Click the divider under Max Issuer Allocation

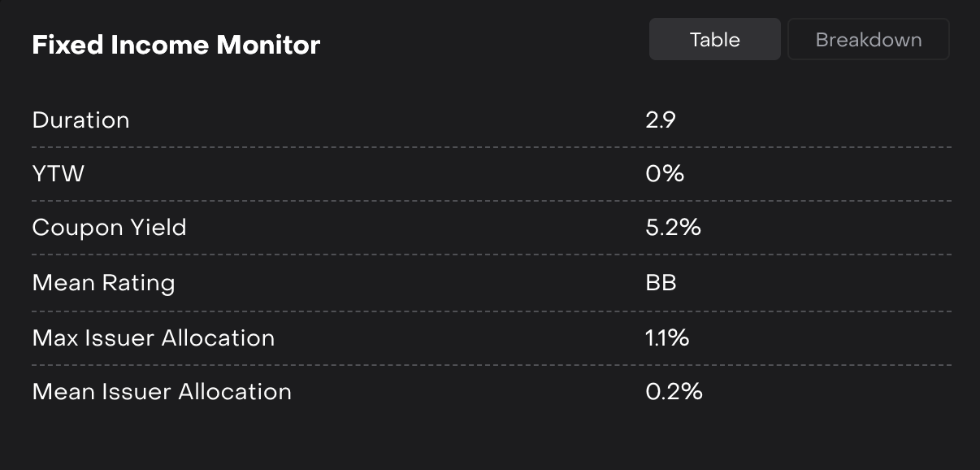coord(491,365)
